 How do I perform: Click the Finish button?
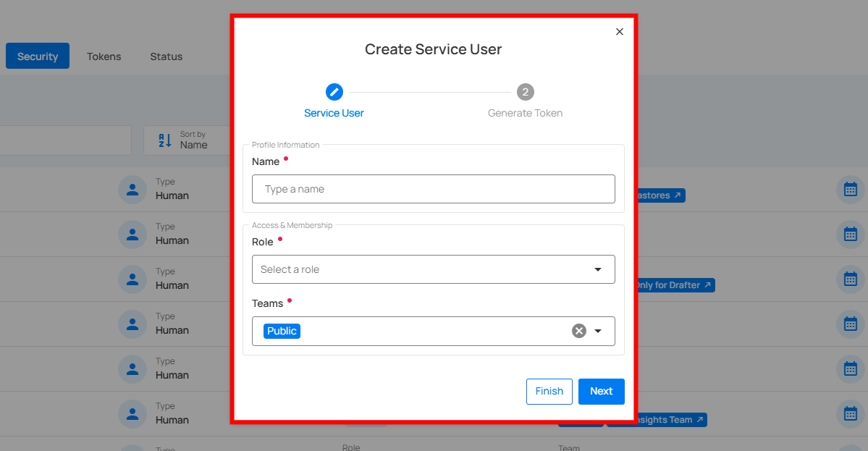pyautogui.click(x=549, y=391)
